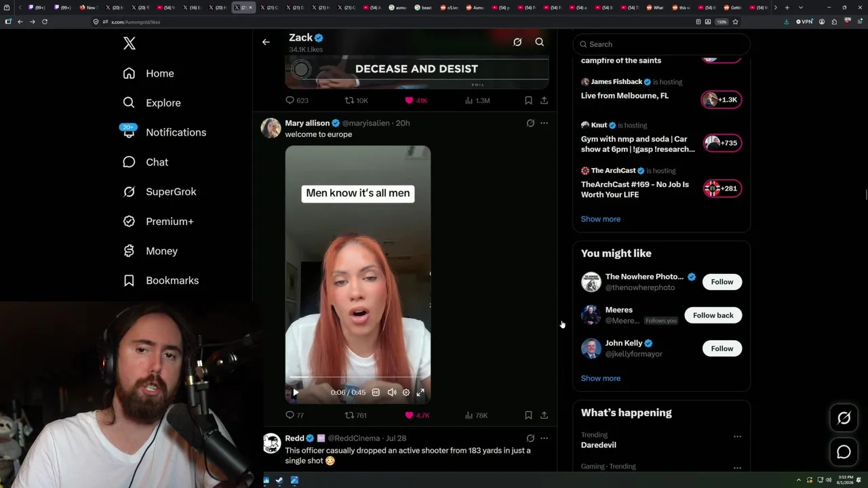Bookmark this page with the star icon

click(735, 22)
